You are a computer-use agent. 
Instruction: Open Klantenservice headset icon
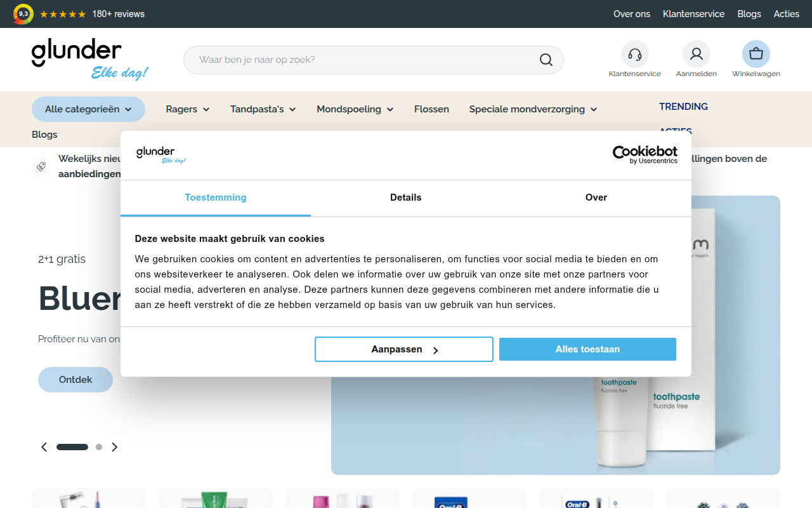(x=634, y=55)
